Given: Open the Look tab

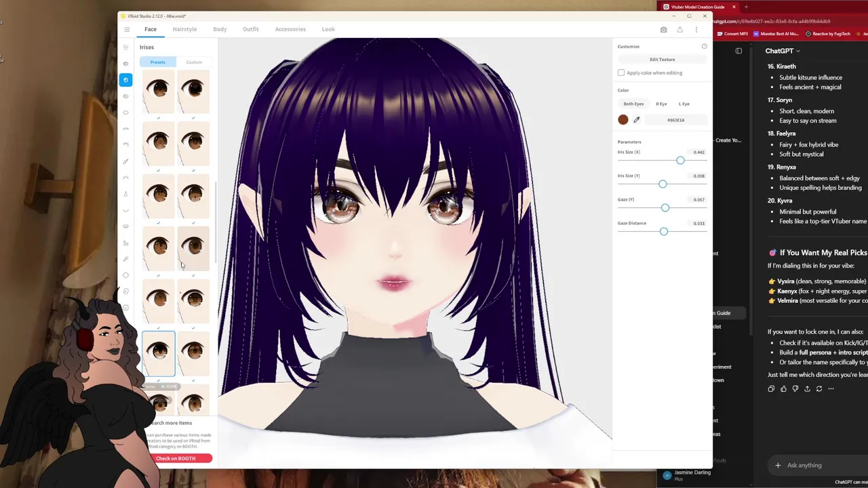Looking at the screenshot, I should pyautogui.click(x=328, y=29).
